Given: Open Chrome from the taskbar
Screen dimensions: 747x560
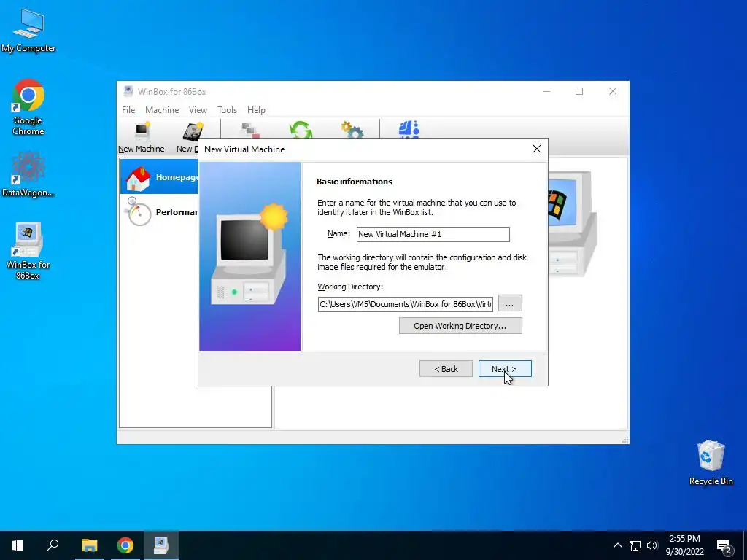Looking at the screenshot, I should (125, 545).
